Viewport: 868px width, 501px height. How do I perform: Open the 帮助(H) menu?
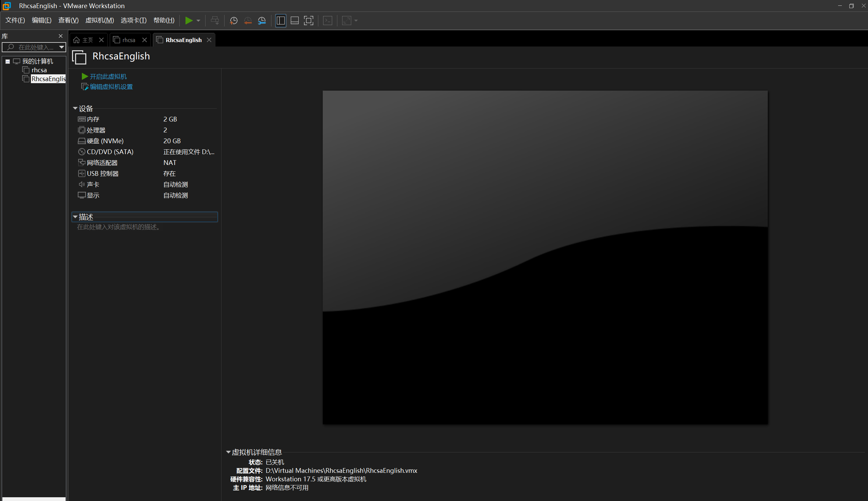tap(164, 20)
